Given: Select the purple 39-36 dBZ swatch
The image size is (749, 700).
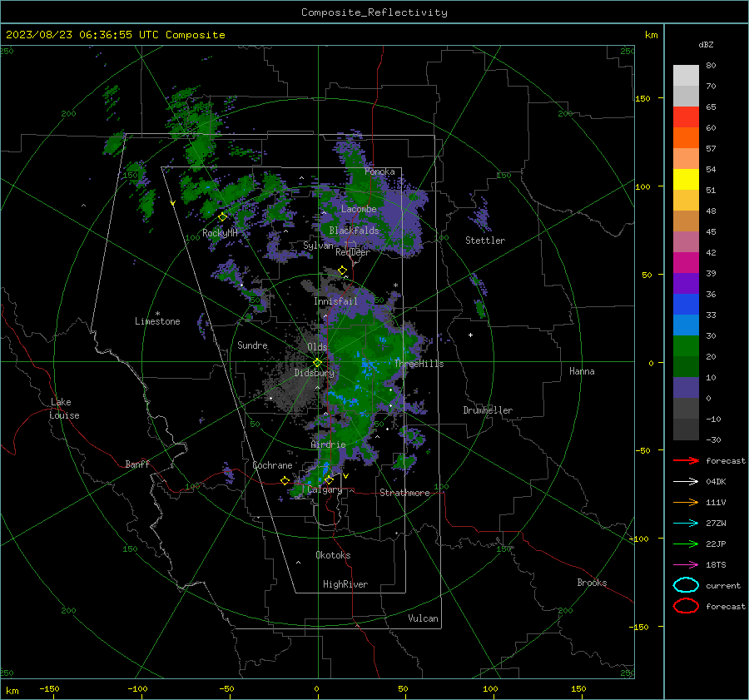Looking at the screenshot, I should click(686, 284).
